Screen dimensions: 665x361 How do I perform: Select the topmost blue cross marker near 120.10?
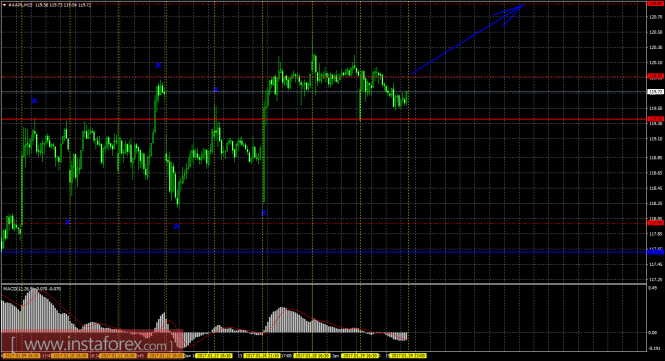click(x=158, y=65)
